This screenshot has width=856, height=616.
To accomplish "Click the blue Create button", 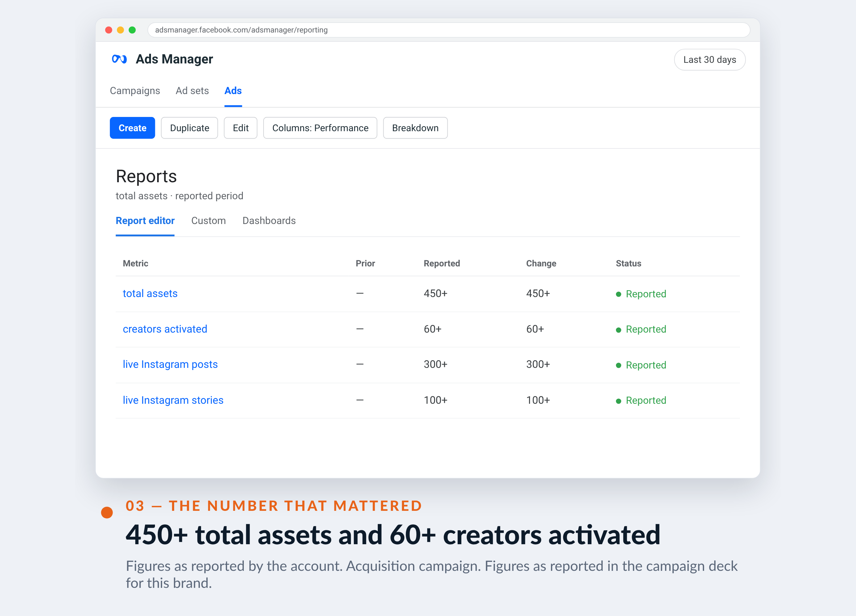I will coord(132,128).
